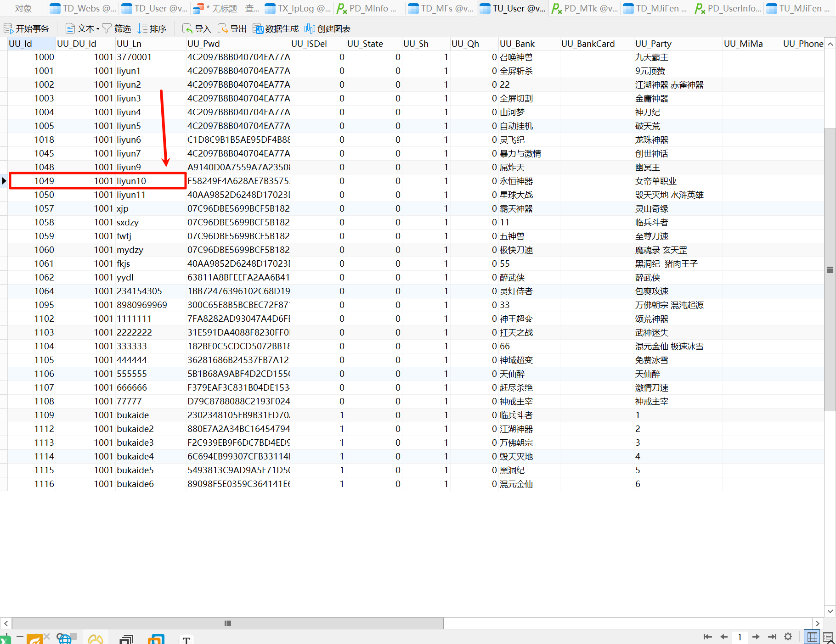Switch to the PD_MInfo tab
Screen dimensions: 836x644
(x=367, y=8)
